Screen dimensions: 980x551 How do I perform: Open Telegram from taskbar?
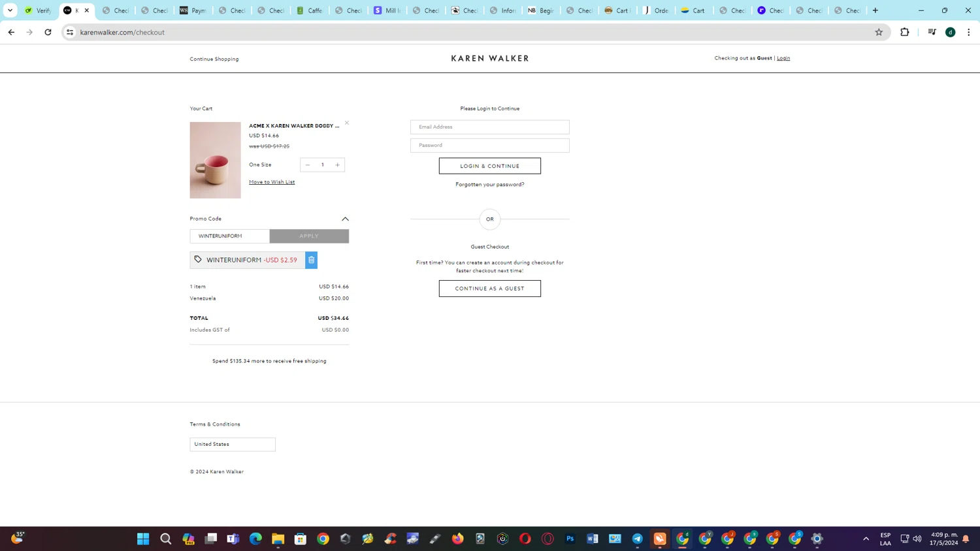[x=638, y=539]
